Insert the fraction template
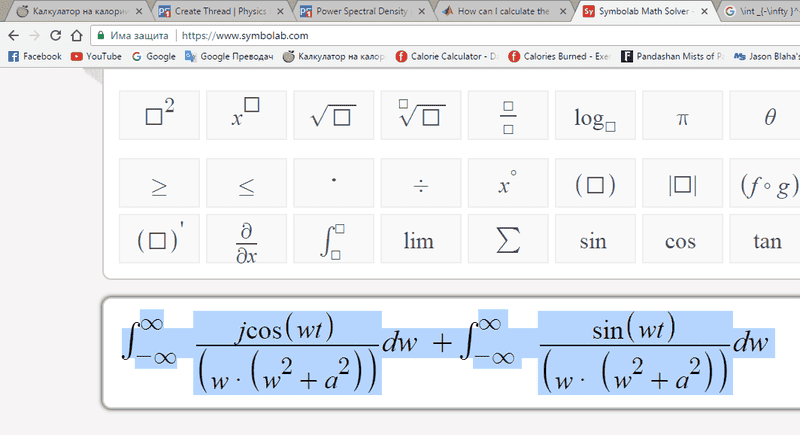 coord(508,116)
